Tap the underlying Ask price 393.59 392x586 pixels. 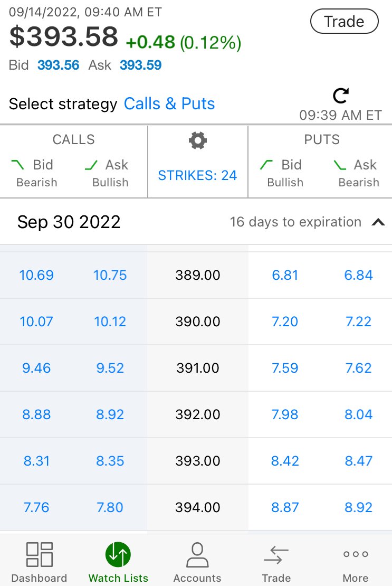tap(140, 65)
